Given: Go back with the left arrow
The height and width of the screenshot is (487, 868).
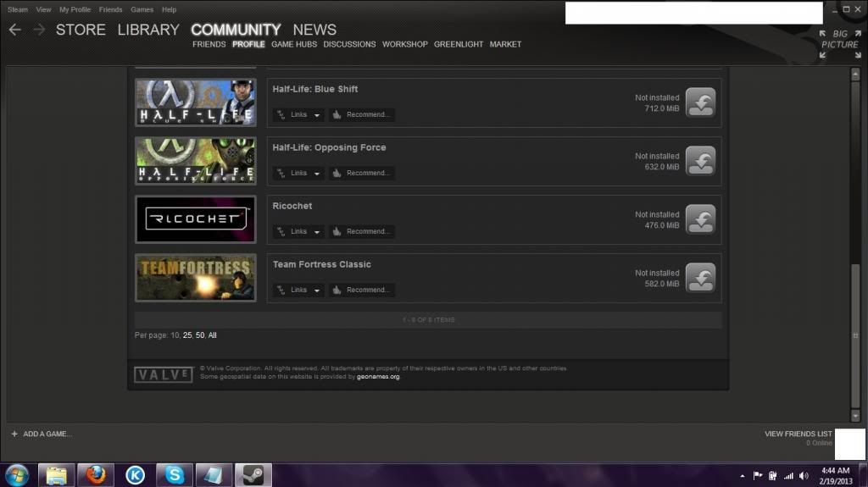Looking at the screenshot, I should [15, 30].
